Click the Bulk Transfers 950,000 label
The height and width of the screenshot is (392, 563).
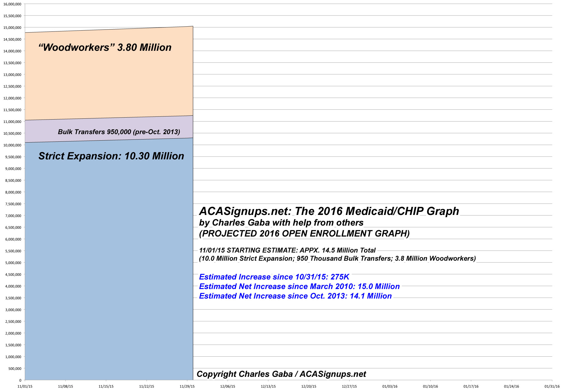coord(119,132)
